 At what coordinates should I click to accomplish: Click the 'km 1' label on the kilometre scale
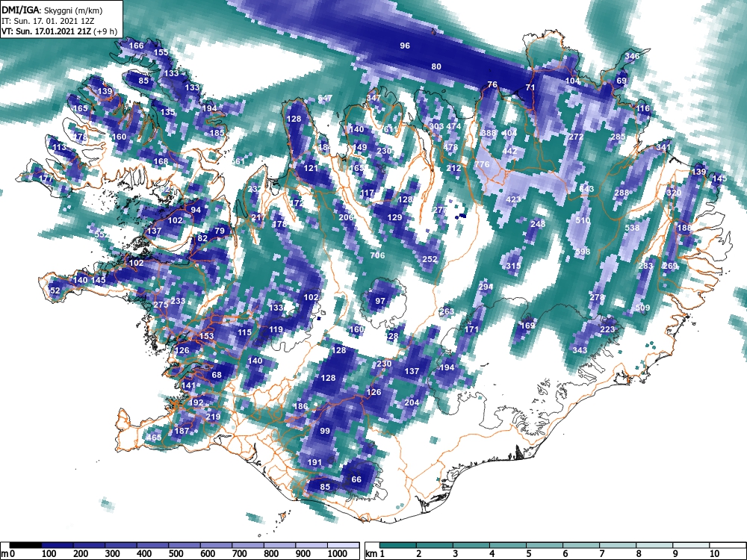click(x=376, y=554)
